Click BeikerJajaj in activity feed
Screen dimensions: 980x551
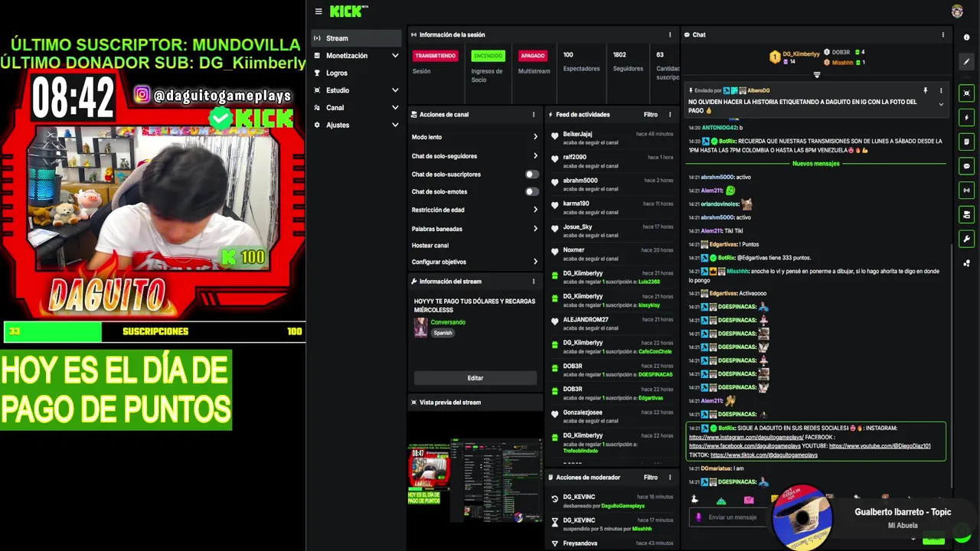tap(577, 134)
